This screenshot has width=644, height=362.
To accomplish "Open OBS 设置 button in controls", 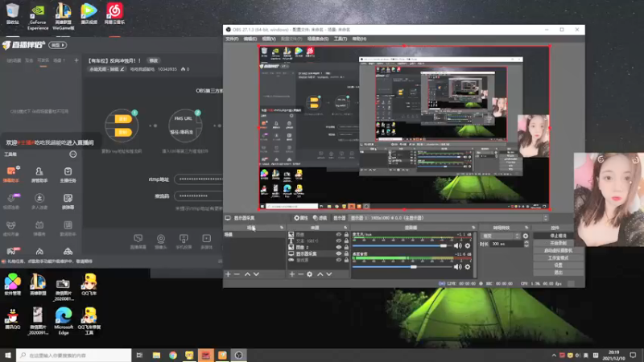I will (x=558, y=265).
